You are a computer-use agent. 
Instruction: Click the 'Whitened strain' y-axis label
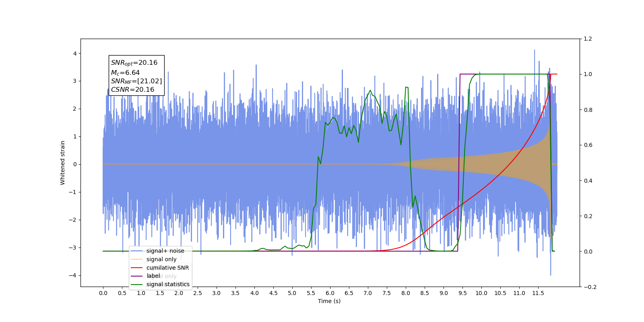[63, 163]
